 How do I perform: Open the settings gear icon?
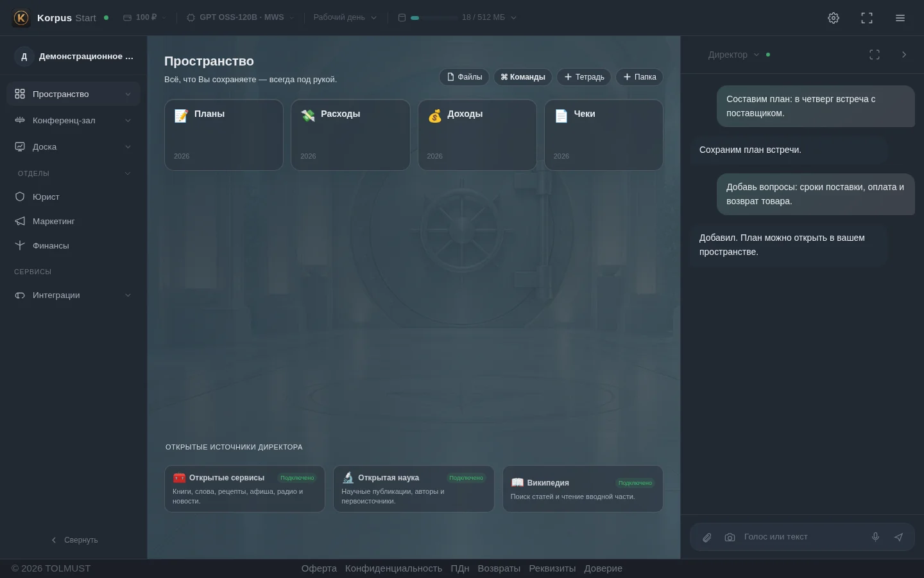[x=834, y=18]
